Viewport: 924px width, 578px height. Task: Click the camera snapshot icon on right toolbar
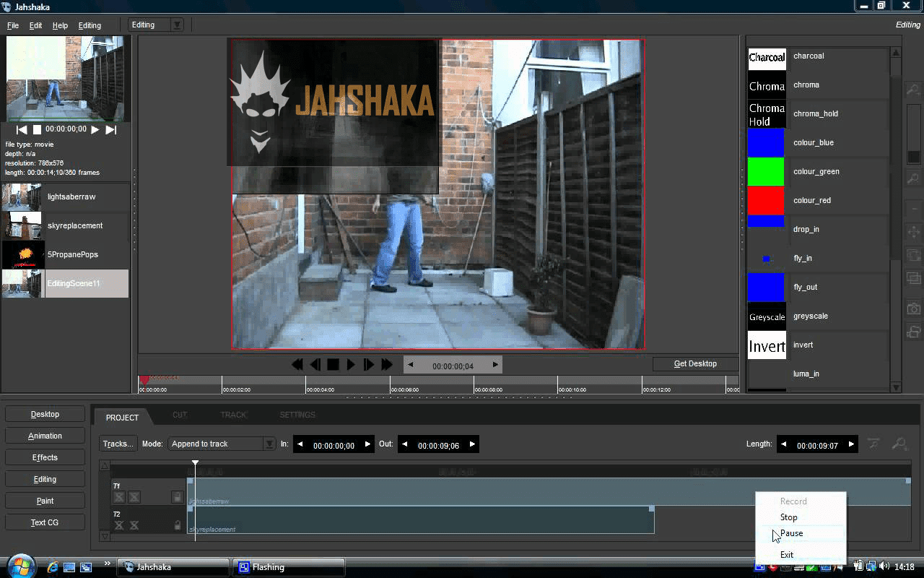913,309
